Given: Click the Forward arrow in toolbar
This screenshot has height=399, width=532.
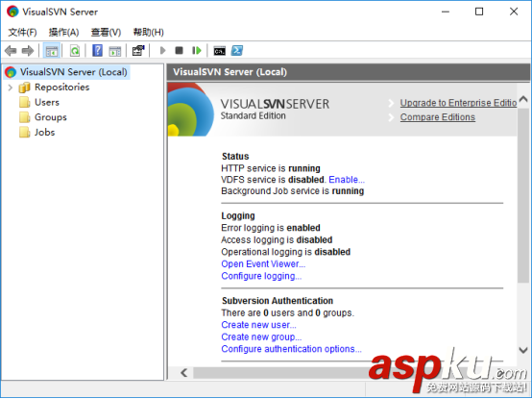Looking at the screenshot, I should (x=28, y=51).
